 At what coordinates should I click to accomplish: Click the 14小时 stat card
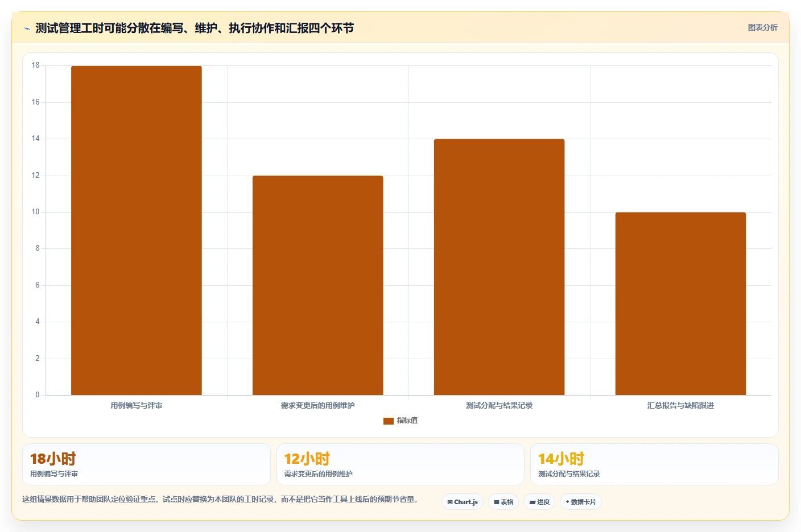[654, 464]
